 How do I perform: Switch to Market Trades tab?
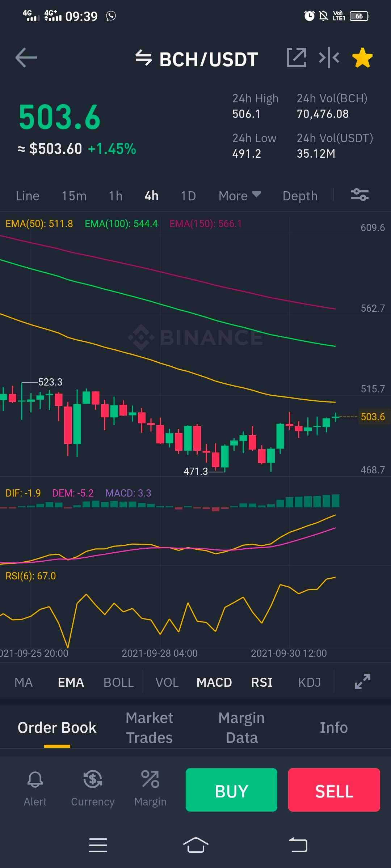[x=150, y=728]
